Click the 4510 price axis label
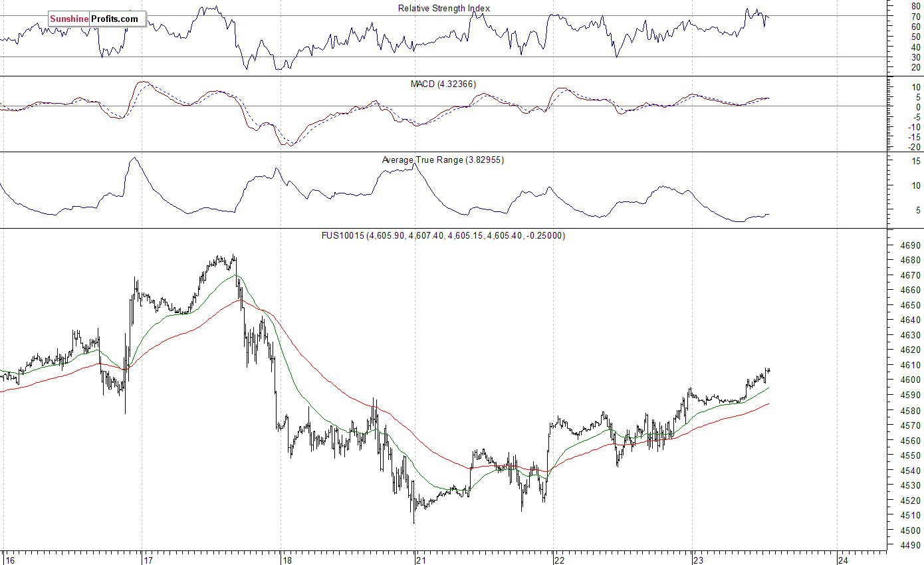The width and height of the screenshot is (924, 565). (x=911, y=516)
